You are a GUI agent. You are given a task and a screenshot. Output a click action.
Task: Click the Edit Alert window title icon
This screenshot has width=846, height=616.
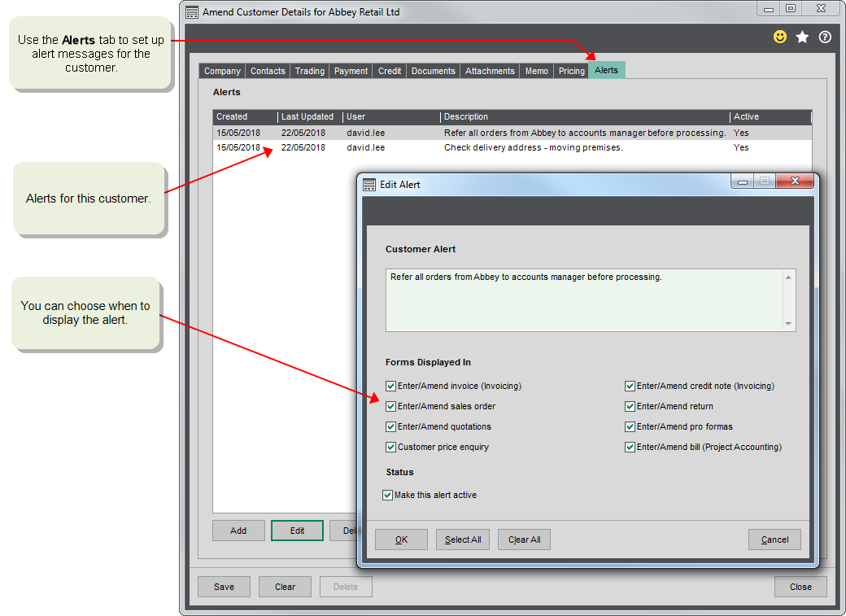pos(369,185)
